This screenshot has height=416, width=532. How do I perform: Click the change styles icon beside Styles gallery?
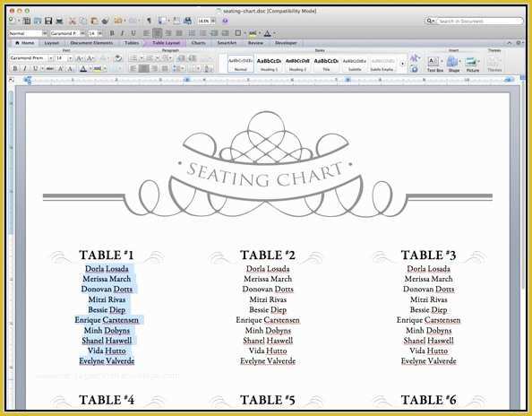[414, 58]
